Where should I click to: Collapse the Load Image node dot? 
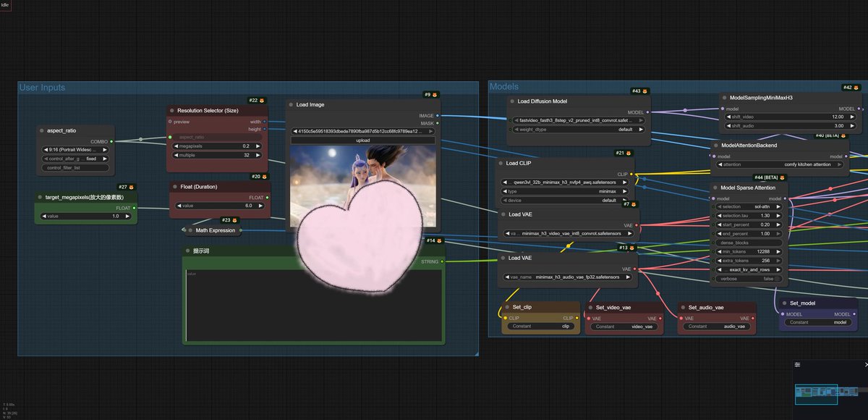coord(291,104)
